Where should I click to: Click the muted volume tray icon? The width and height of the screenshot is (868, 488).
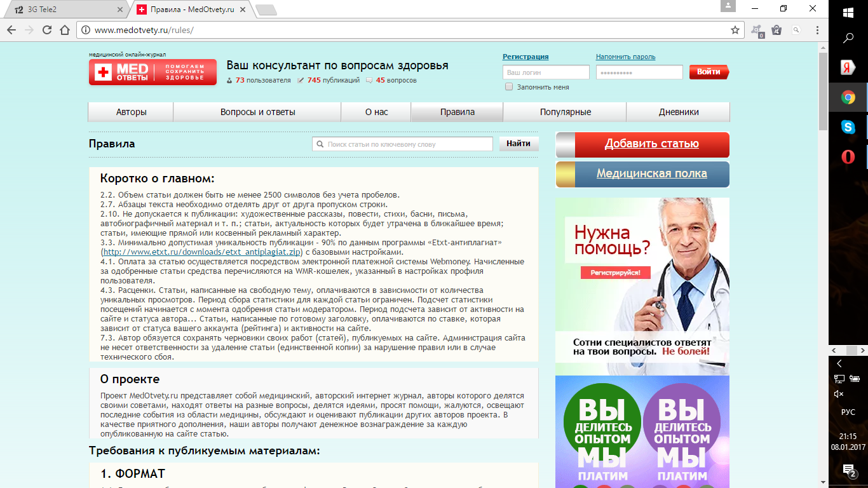coord(839,393)
